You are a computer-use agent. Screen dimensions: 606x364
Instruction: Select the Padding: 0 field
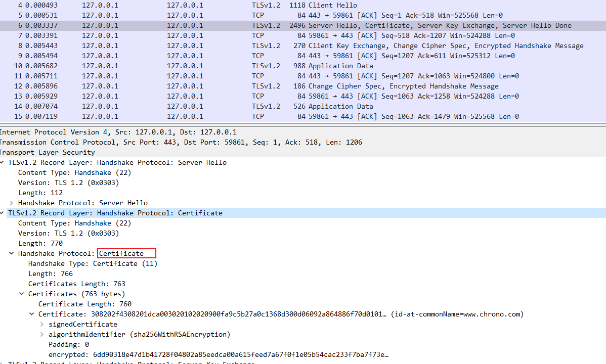[x=68, y=344]
